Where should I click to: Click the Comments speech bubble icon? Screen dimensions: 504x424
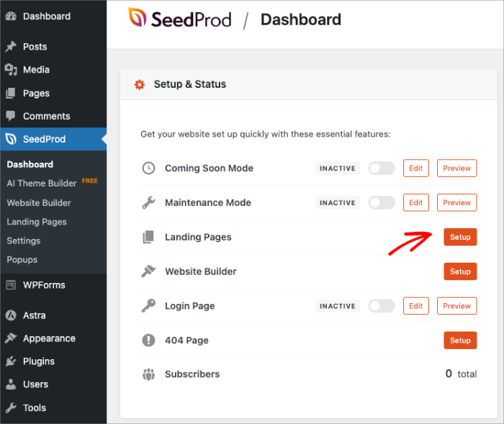(x=11, y=116)
